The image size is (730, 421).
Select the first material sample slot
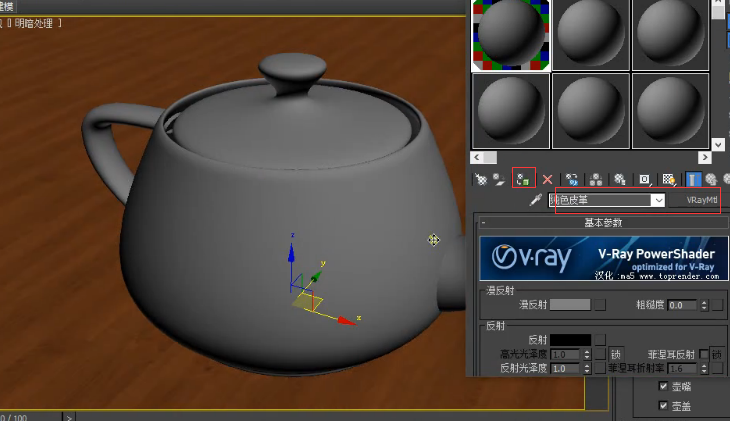(x=511, y=35)
